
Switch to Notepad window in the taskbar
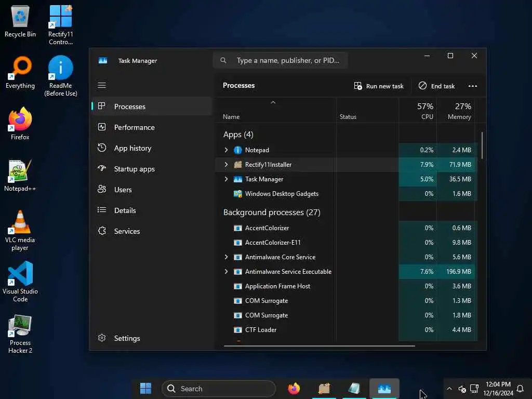[354, 389]
